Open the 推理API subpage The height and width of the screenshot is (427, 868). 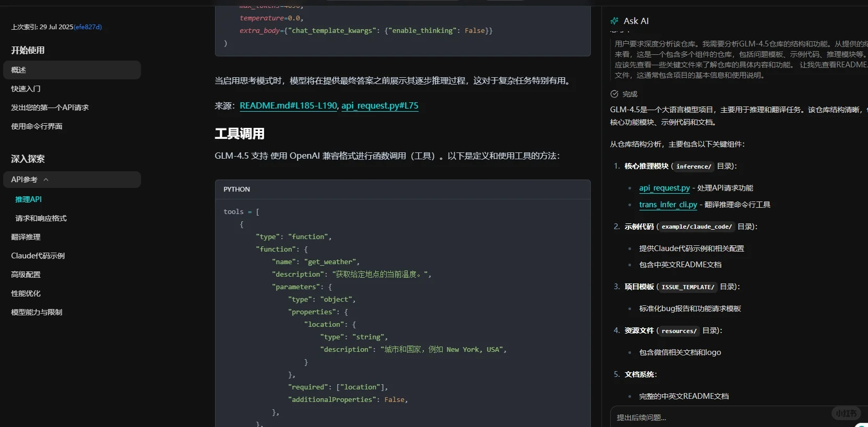(28, 199)
